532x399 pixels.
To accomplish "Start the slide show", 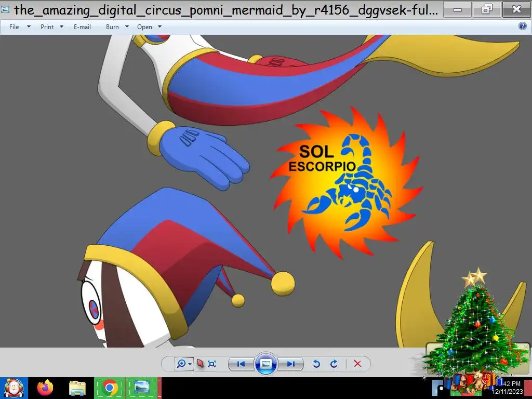I will click(x=265, y=364).
